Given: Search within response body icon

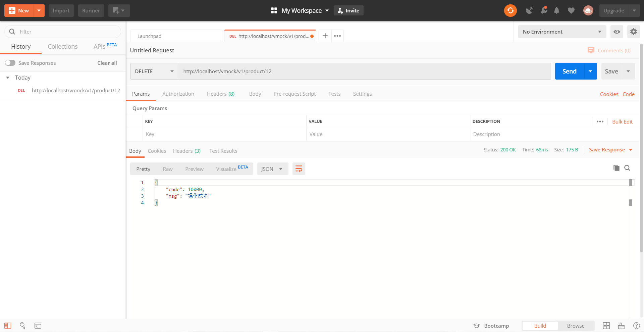Looking at the screenshot, I should (x=627, y=168).
